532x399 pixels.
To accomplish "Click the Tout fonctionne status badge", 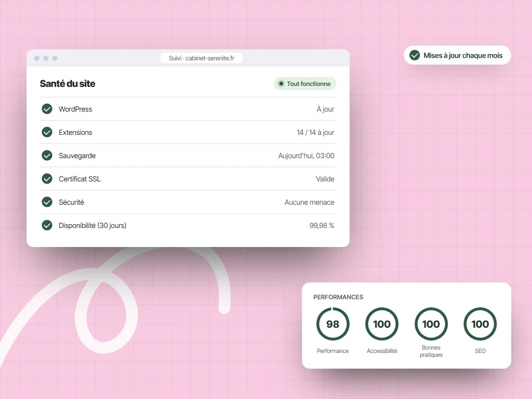I will click(x=304, y=84).
